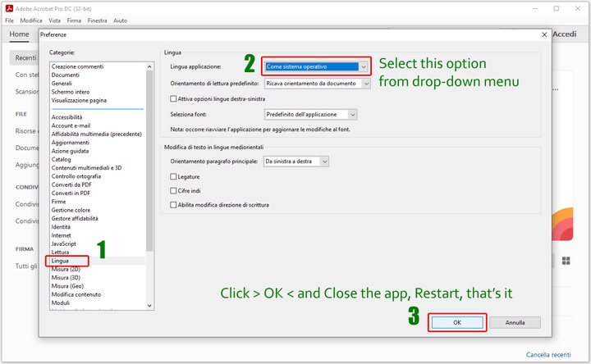This screenshot has height=364, width=591.
Task: Select the Firme category
Action: pos(58,202)
